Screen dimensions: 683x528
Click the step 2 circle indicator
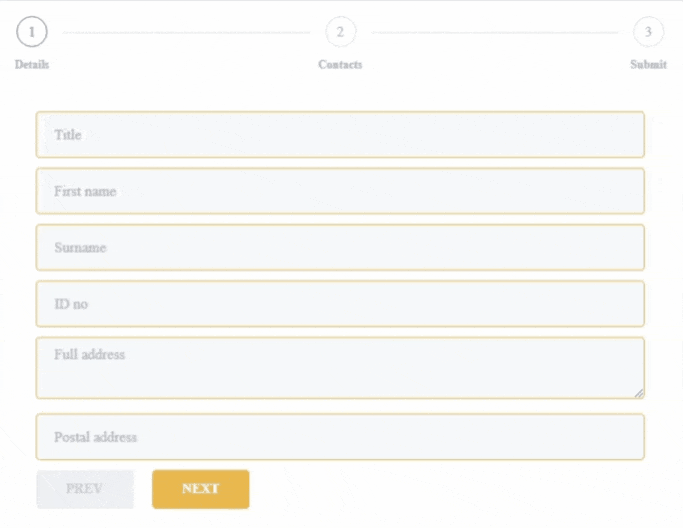point(340,32)
